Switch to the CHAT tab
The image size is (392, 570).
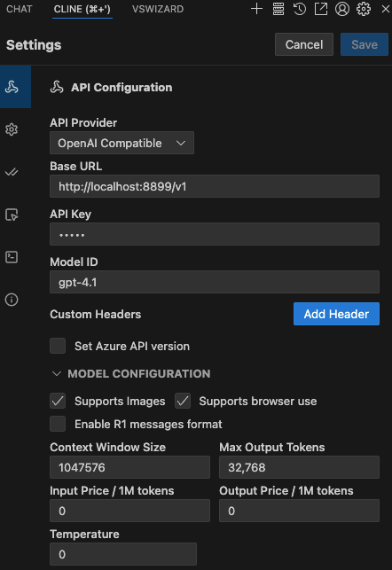(20, 9)
